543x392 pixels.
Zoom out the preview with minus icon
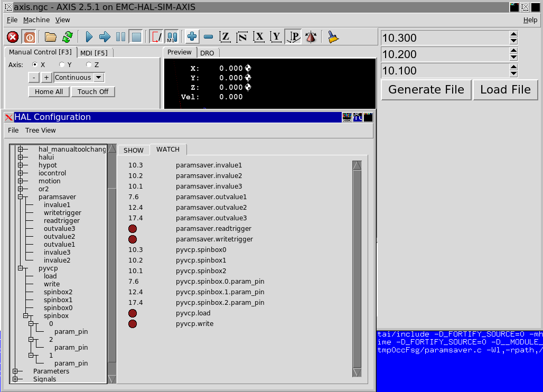click(209, 37)
